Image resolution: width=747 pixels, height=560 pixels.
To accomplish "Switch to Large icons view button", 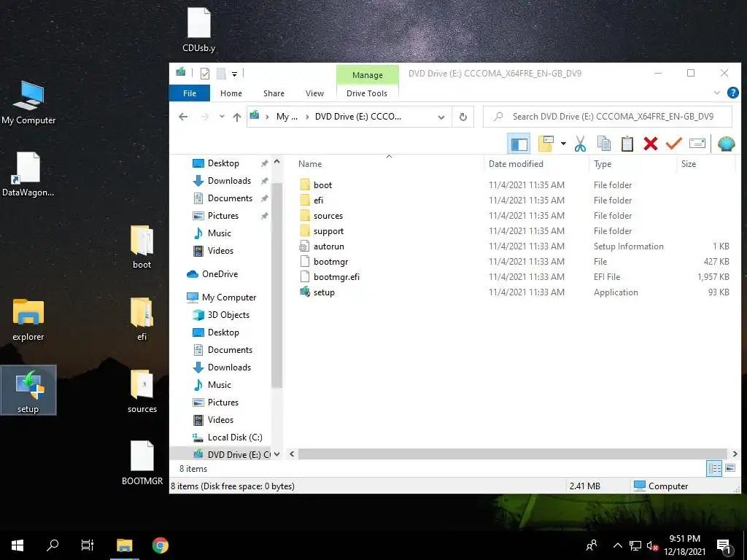I will click(x=730, y=468).
